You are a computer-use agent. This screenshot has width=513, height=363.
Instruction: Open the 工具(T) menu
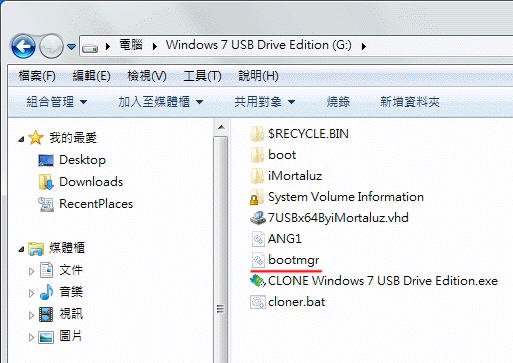202,76
